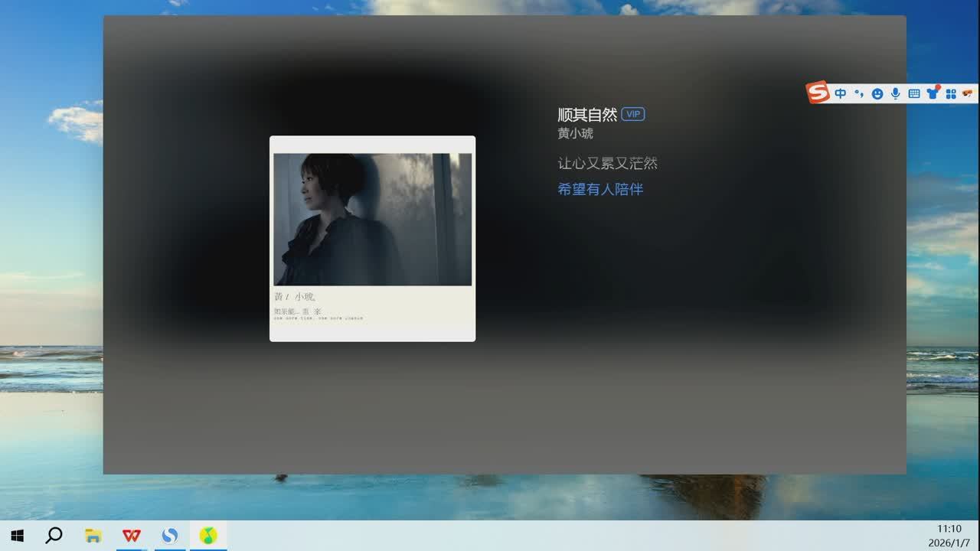
Task: Start voice input with microphone icon
Action: (895, 93)
